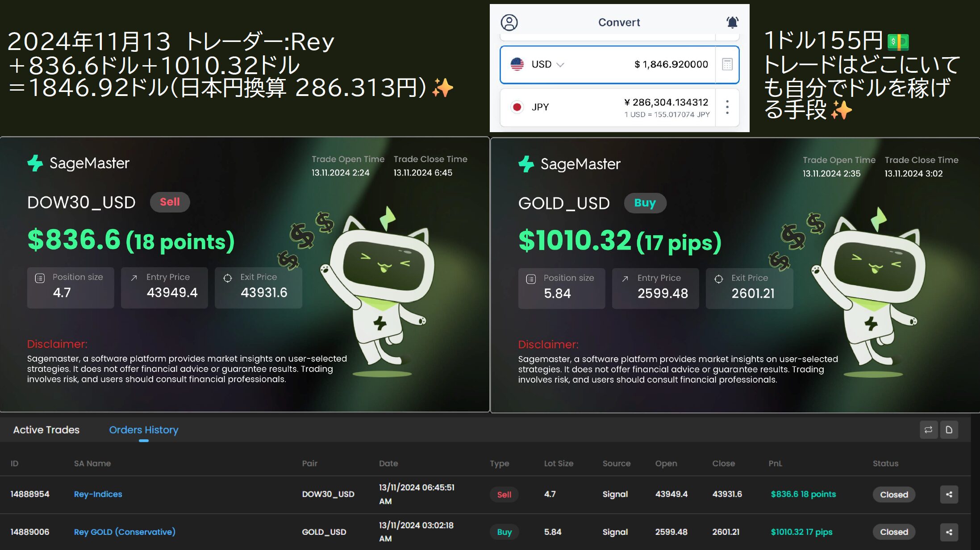Open the calculator icon beside USD amount

tap(727, 64)
